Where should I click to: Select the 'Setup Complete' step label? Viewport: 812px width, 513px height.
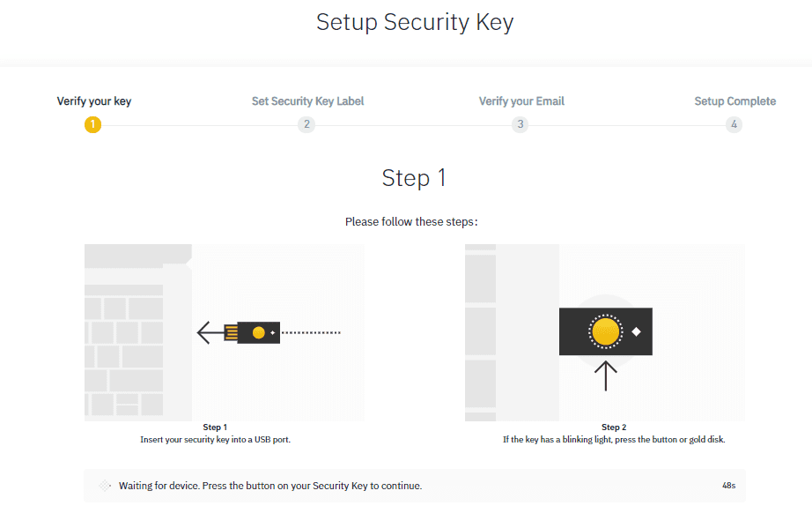tap(734, 101)
